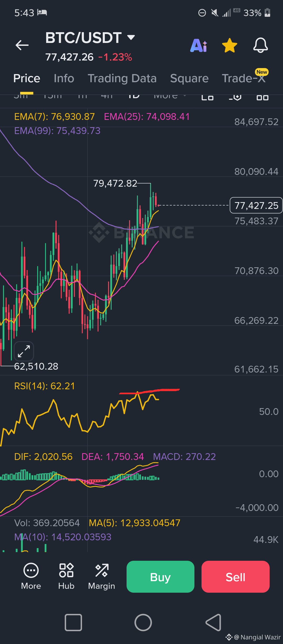Tap the RSI(14): 62.21 label
This screenshot has height=644, width=283.
45,386
